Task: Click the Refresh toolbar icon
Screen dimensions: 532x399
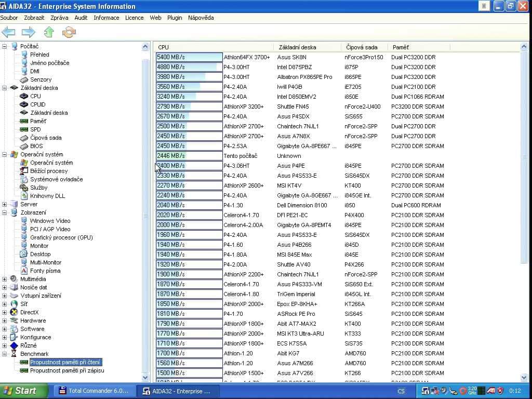Action: pos(69,32)
